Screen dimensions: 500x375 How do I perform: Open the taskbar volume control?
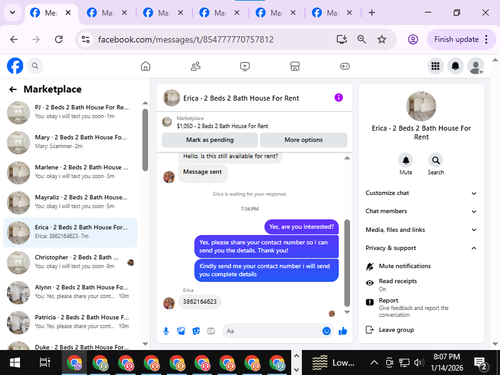(419, 363)
